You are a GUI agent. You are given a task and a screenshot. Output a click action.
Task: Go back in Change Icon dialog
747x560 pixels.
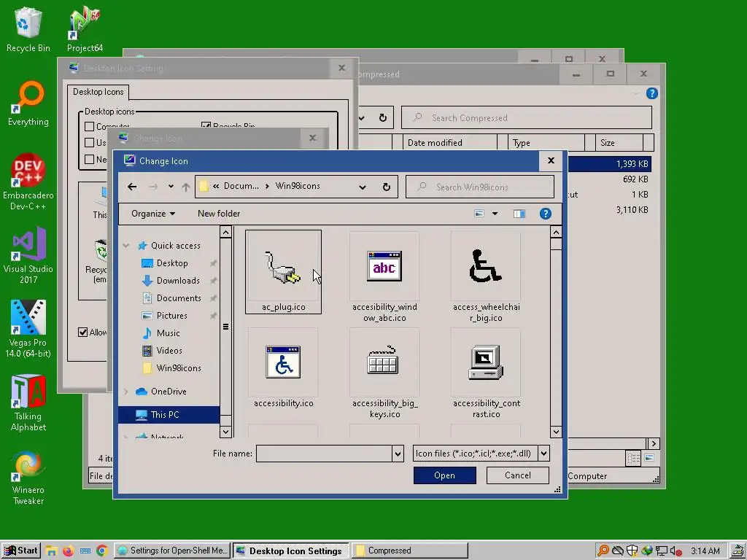pos(132,187)
